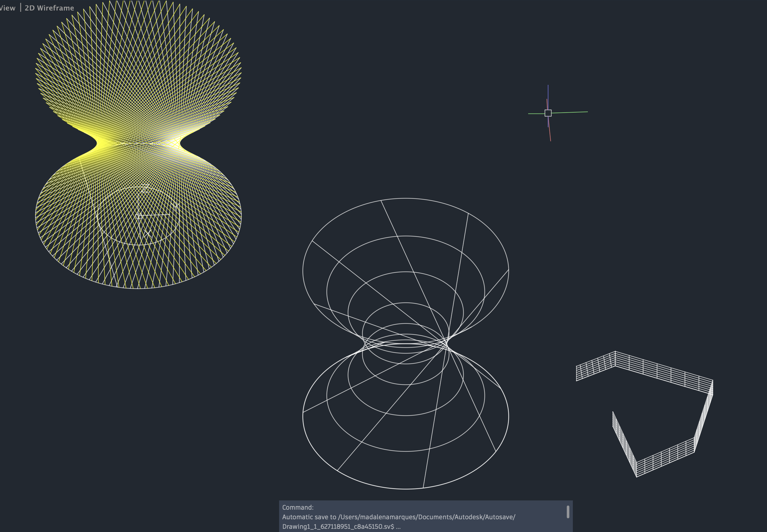Select the left slanted mesh wall segment
Image resolution: width=767 pixels, height=532 pixels.
[625, 444]
